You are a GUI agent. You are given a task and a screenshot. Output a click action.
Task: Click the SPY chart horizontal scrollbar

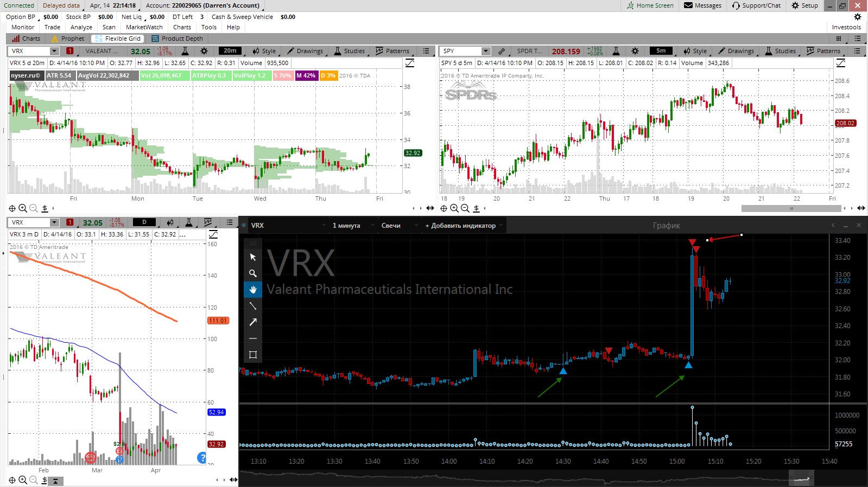tap(791, 208)
